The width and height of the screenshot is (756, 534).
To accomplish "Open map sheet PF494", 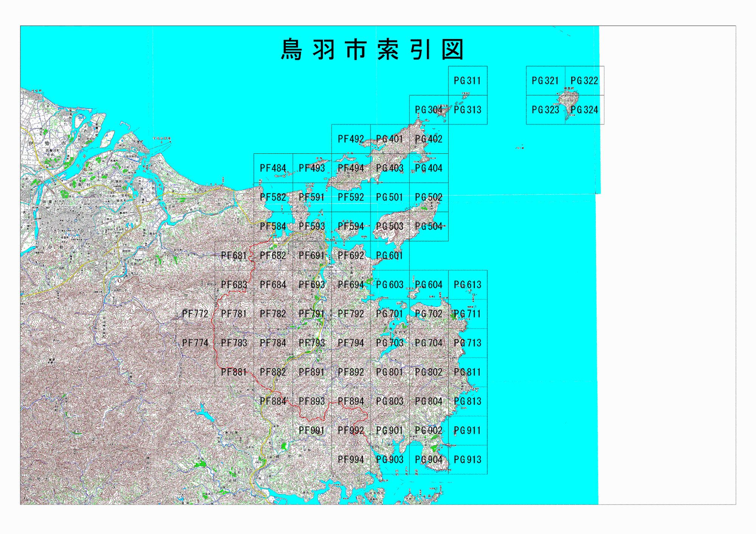I will tap(351, 168).
